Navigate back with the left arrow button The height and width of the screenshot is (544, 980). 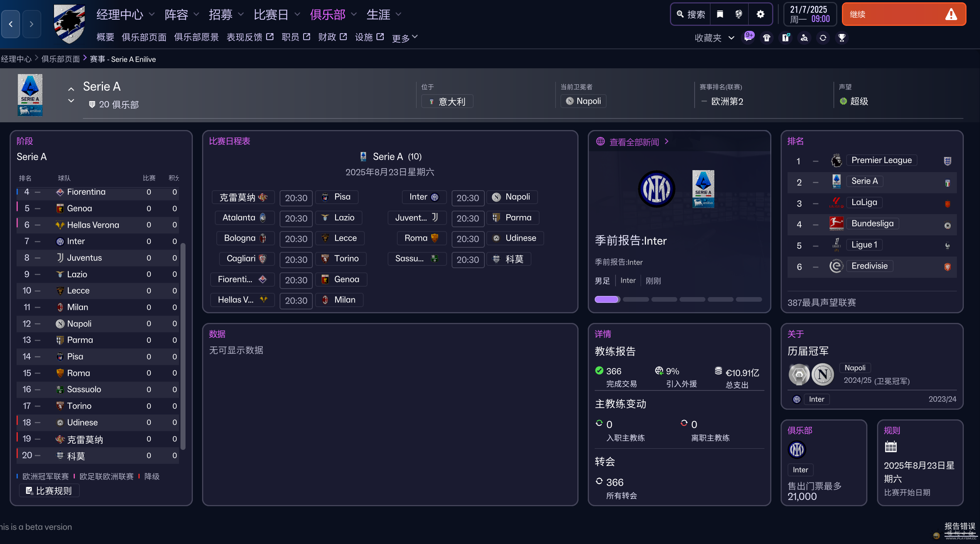(11, 24)
